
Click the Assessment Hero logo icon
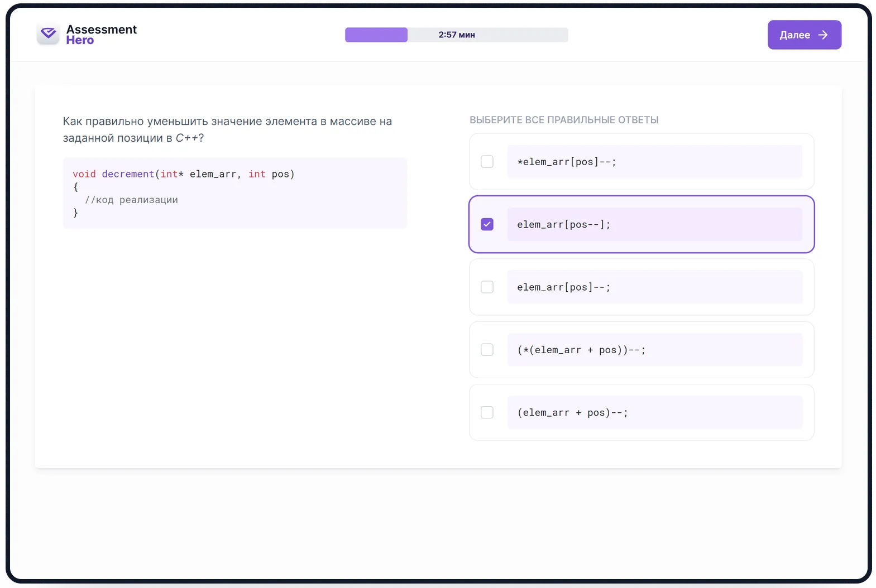(x=48, y=34)
